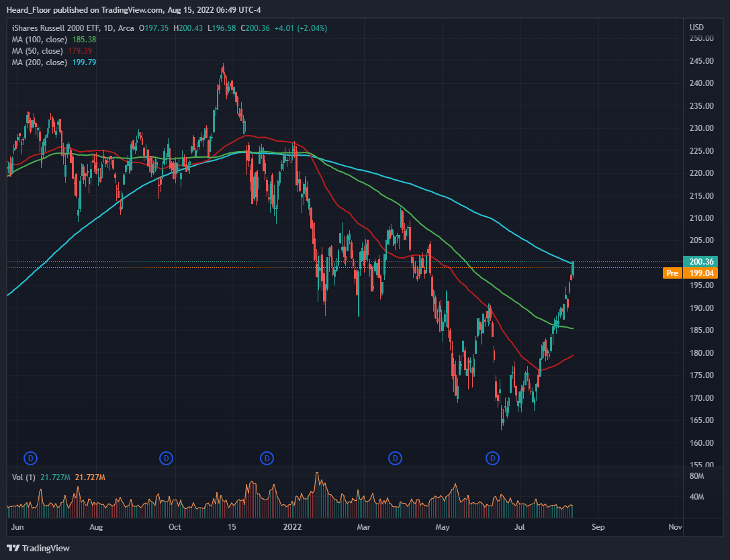
Task: Click the May date axis label
Action: coord(443,527)
